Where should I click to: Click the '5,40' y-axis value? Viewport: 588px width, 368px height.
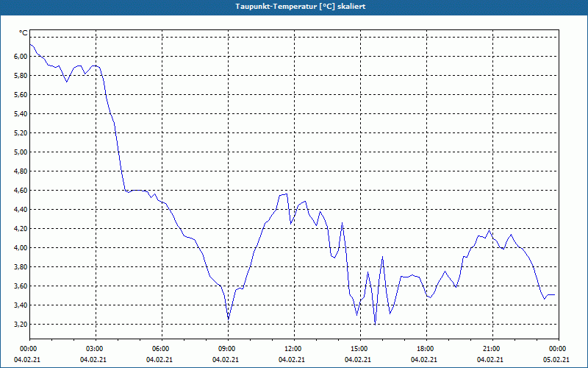pos(21,114)
